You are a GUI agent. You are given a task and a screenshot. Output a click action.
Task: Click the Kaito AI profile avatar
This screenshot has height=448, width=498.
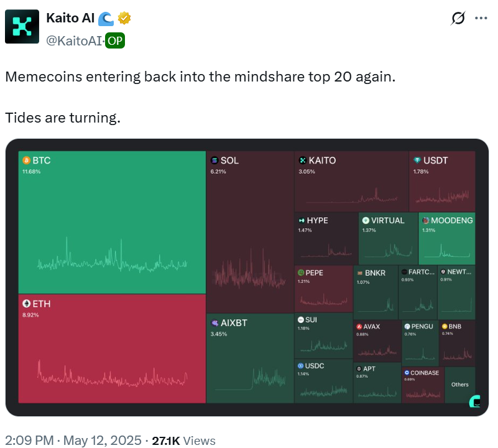coord(22,27)
